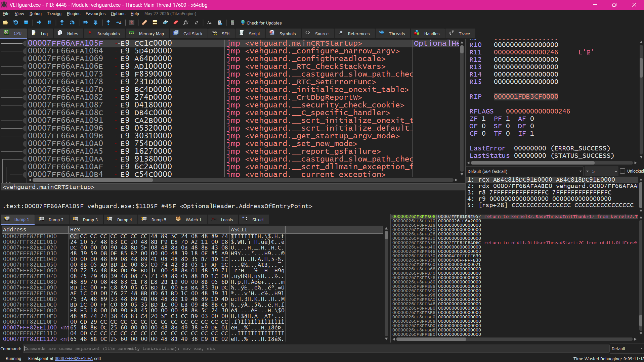The height and width of the screenshot is (362, 644).
Task: Open the Tracing menu
Action: [54, 14]
